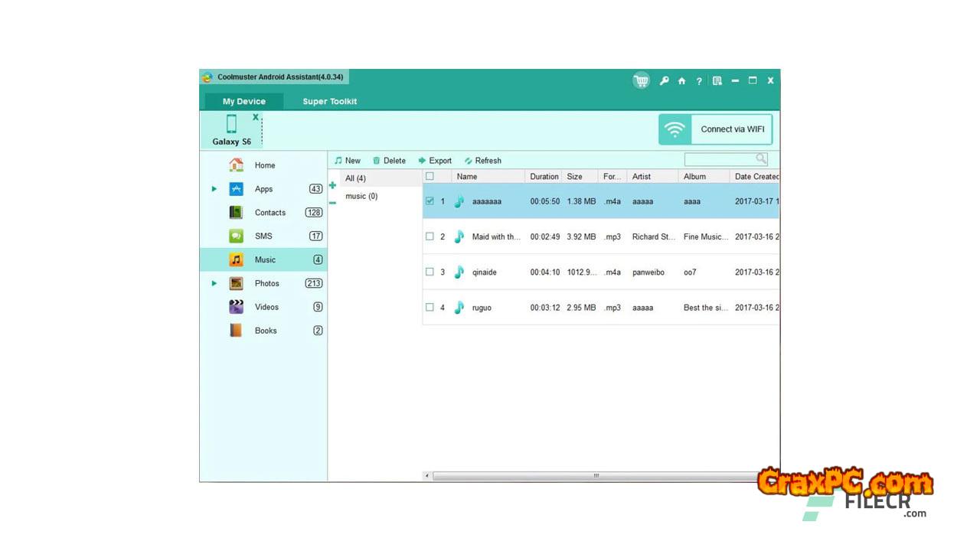
Task: Expand the Apps tree arrow
Action: [x=214, y=189]
